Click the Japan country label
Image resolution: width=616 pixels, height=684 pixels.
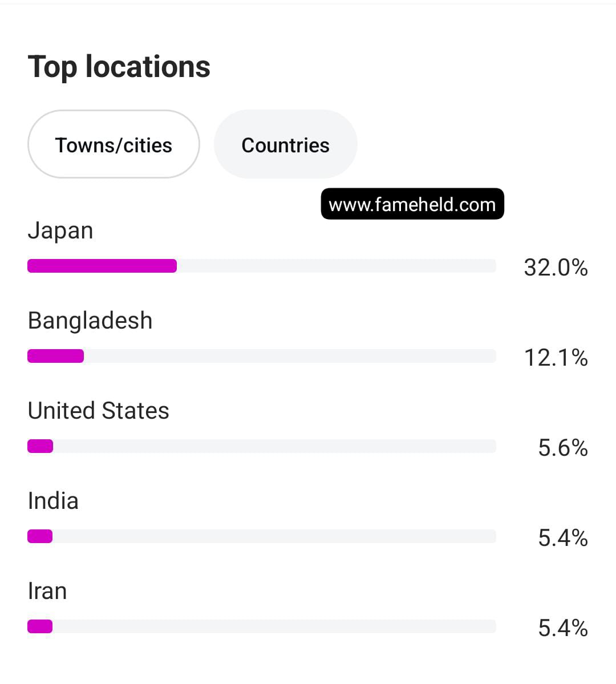[60, 231]
